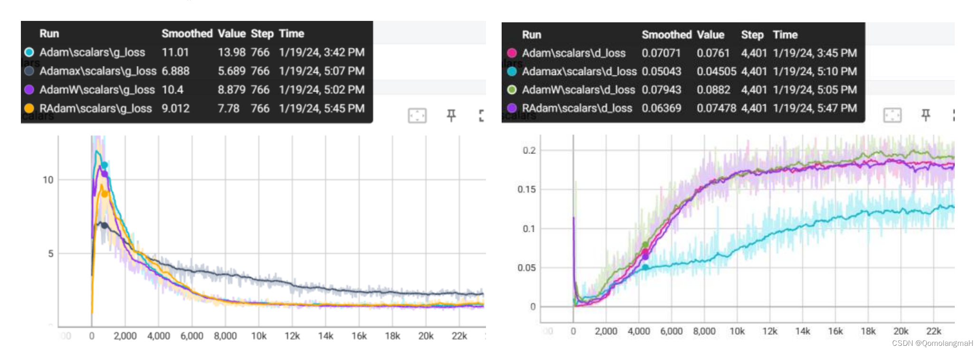Pin the g_loss chart card
The width and height of the screenshot is (980, 352).
(x=451, y=115)
